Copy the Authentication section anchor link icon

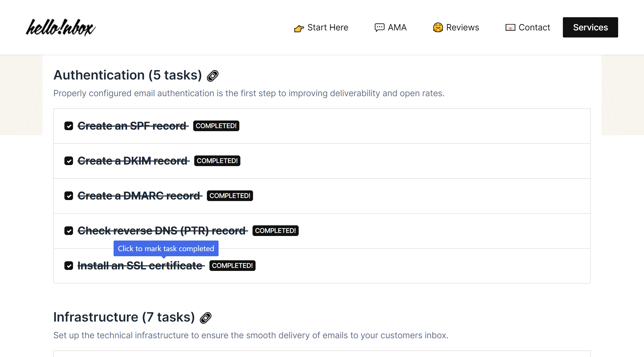coord(212,76)
